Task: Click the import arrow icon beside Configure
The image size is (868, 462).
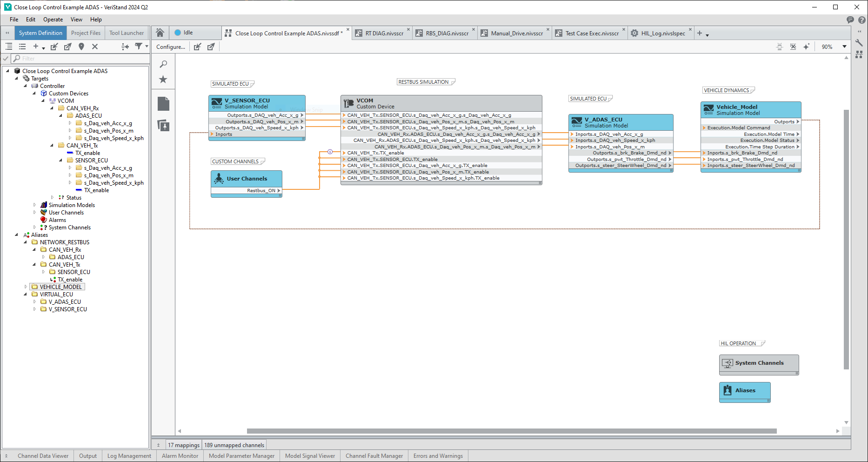Action: pos(198,47)
